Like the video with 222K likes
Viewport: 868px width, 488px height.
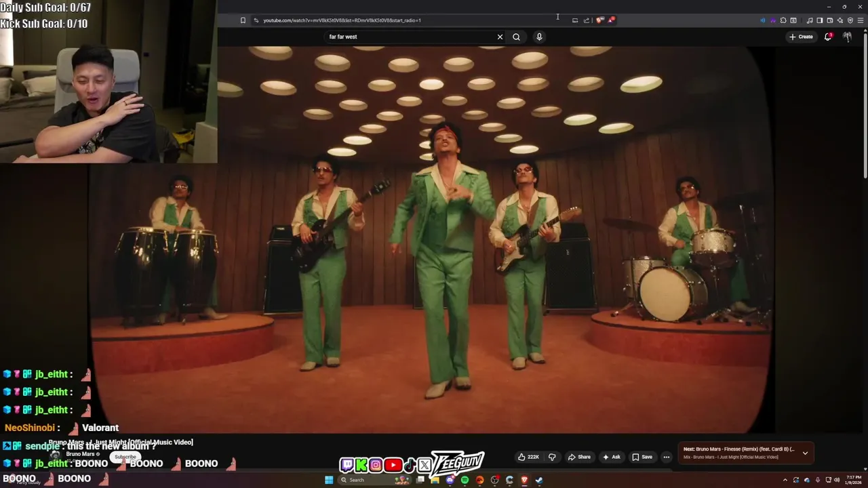click(x=528, y=457)
